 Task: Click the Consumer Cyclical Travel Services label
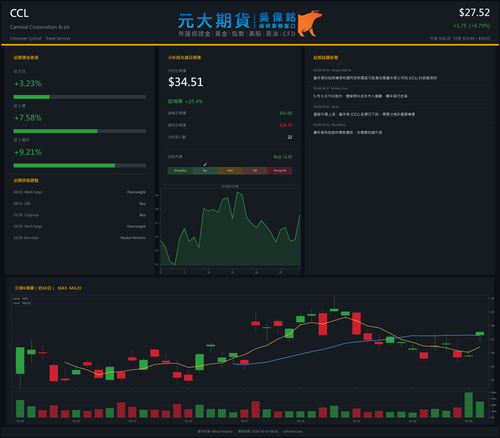pyautogui.click(x=40, y=38)
